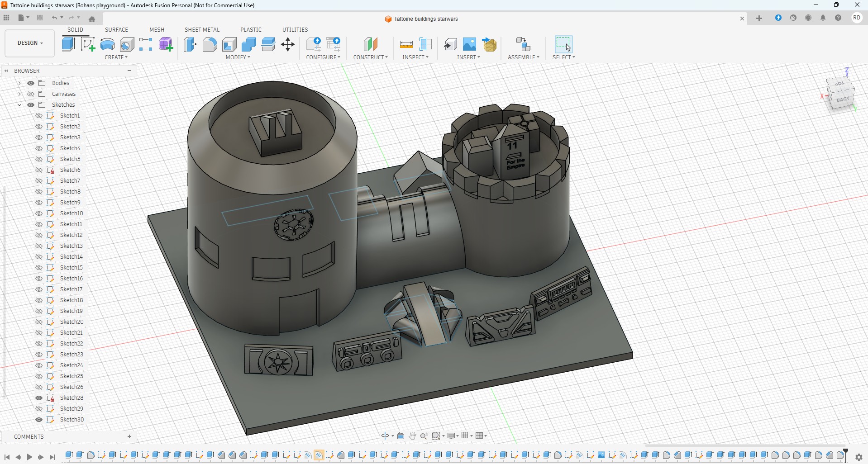Activate the Move/Copy arrows tool

(288, 44)
